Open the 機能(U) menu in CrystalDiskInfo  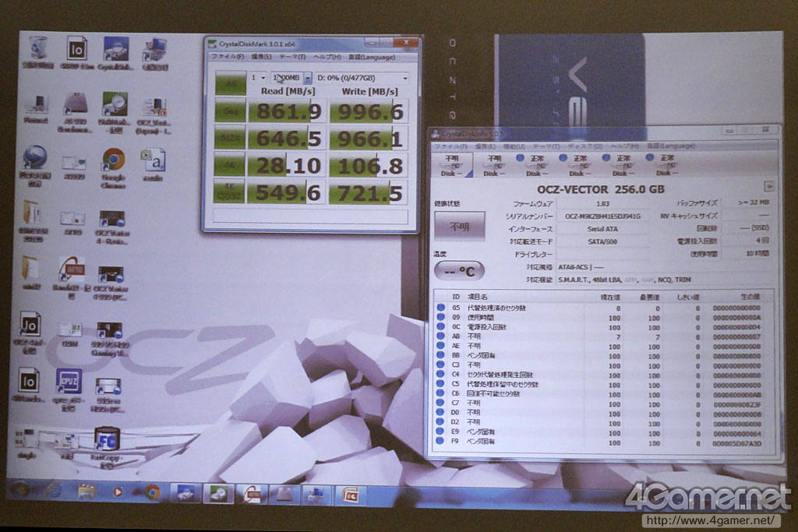pos(514,146)
